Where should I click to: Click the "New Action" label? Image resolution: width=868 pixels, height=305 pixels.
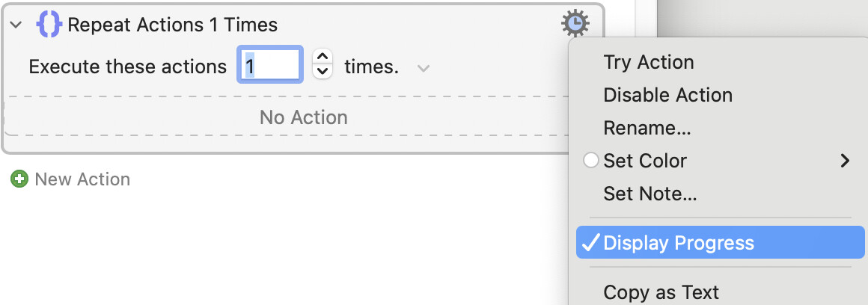(82, 179)
